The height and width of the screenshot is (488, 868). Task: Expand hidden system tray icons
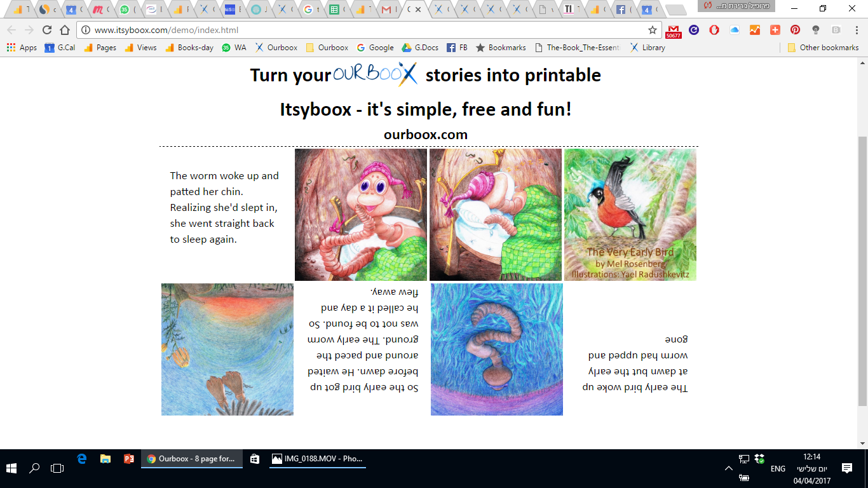pos(730,468)
